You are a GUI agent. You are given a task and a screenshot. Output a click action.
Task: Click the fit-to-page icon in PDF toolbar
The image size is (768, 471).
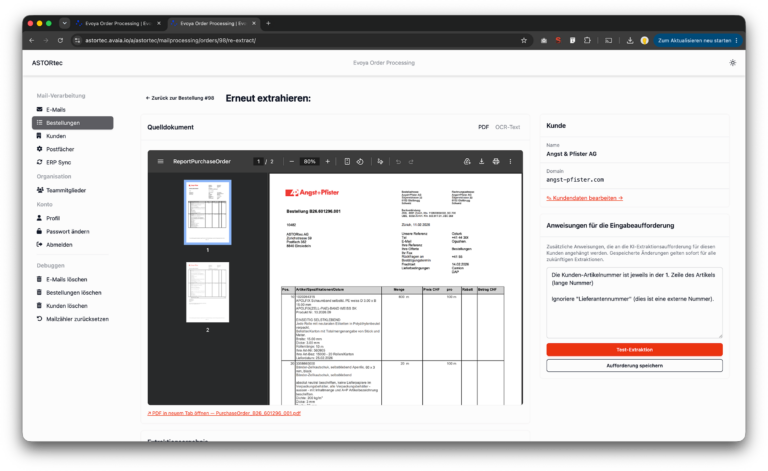click(347, 162)
